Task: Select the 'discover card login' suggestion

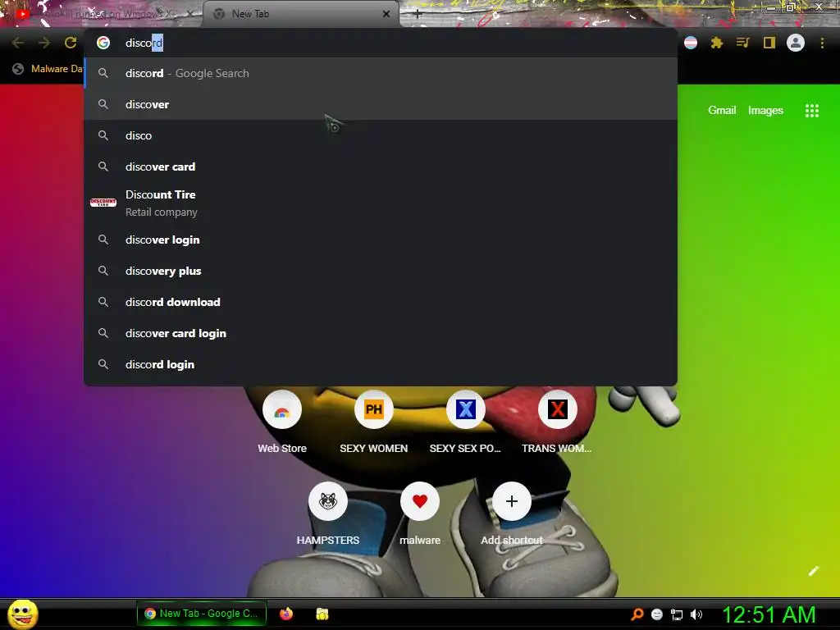Action: coord(381,333)
